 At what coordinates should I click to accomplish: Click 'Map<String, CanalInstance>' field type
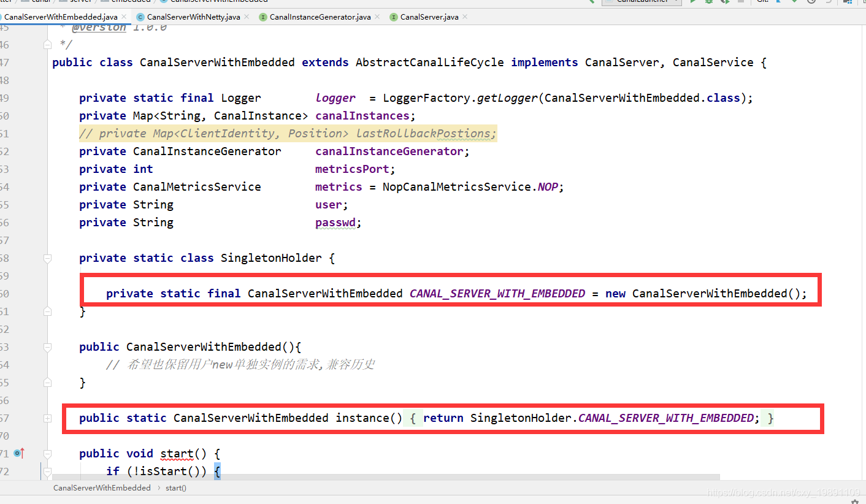(220, 116)
